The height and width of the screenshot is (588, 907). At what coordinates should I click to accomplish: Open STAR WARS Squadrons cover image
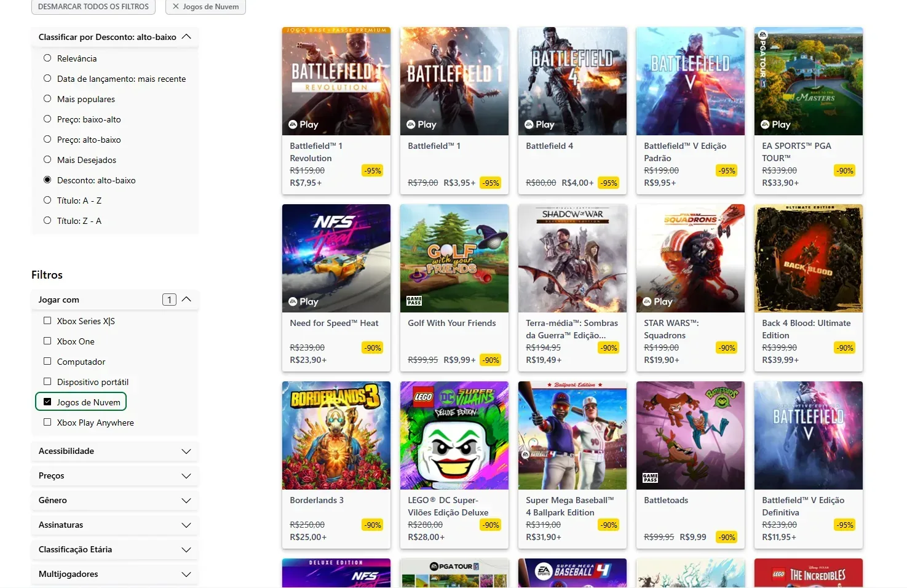(691, 258)
